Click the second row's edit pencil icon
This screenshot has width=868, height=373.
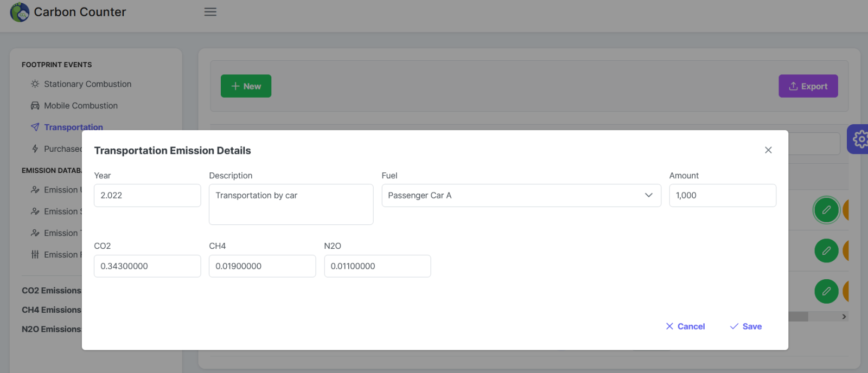(x=826, y=250)
